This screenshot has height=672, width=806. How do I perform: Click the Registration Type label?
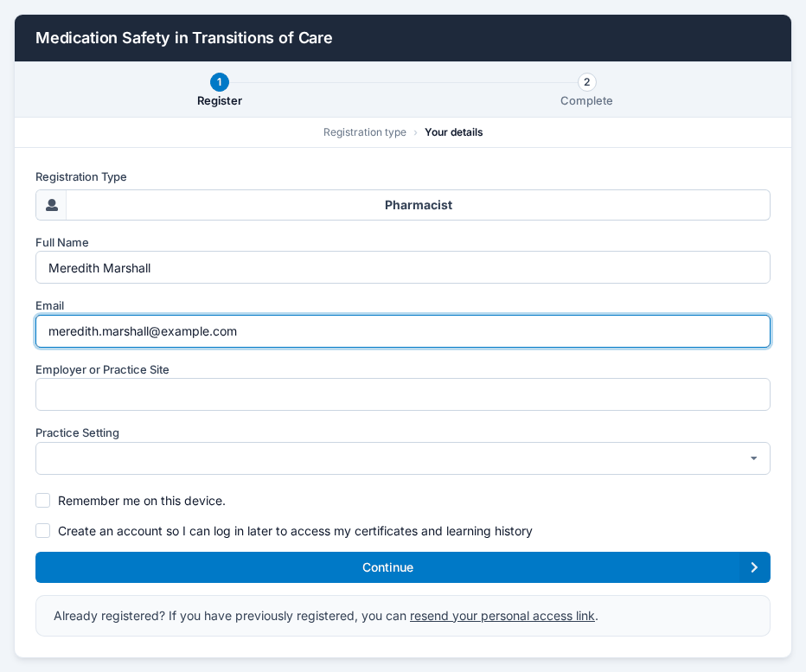(x=80, y=177)
